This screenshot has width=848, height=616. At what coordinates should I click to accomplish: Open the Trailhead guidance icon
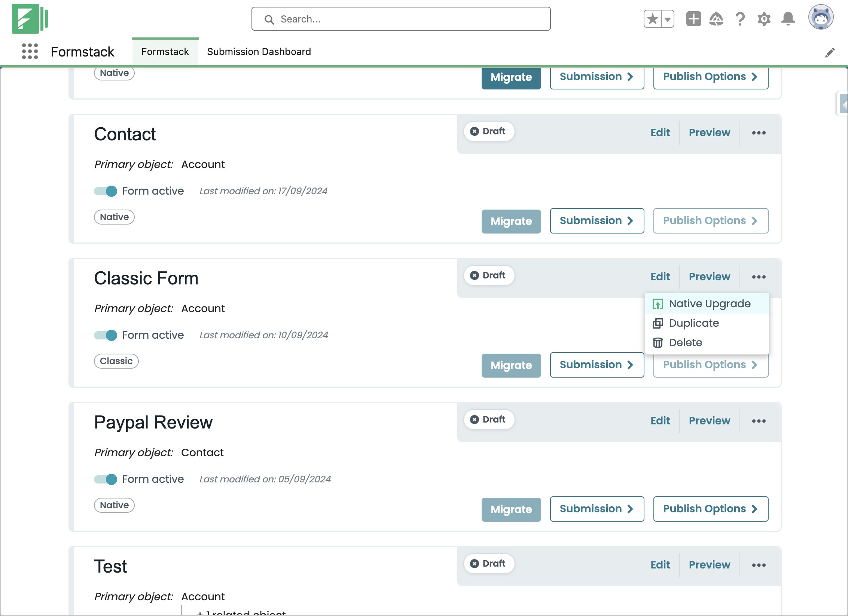tap(716, 19)
